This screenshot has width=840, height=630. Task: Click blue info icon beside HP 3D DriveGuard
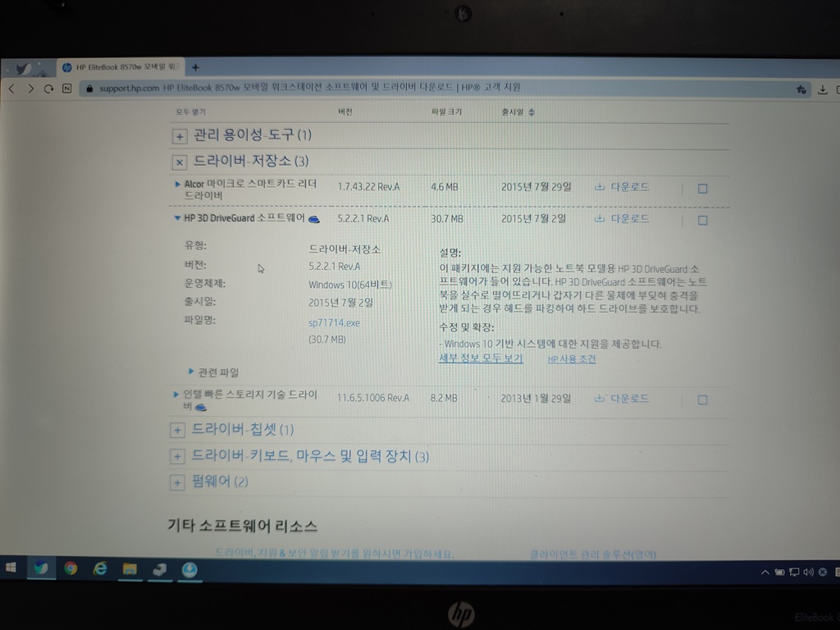coord(314,219)
